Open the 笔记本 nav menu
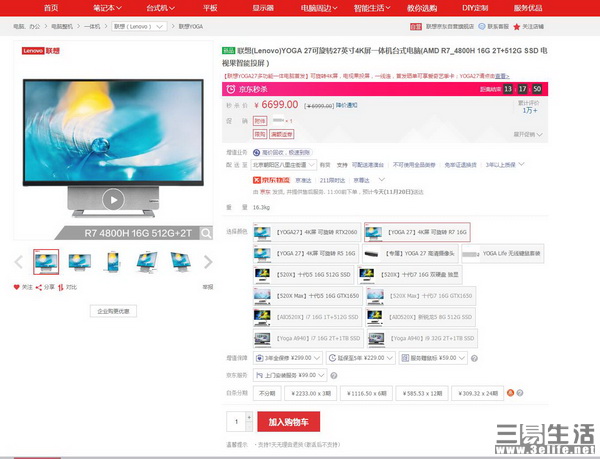Viewport: 600px width, 459px height. click(x=107, y=8)
